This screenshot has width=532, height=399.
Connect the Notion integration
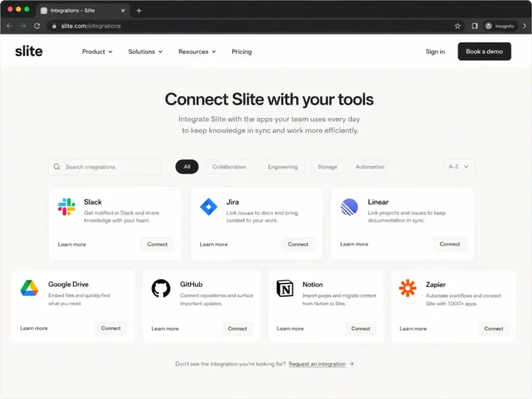pos(361,328)
